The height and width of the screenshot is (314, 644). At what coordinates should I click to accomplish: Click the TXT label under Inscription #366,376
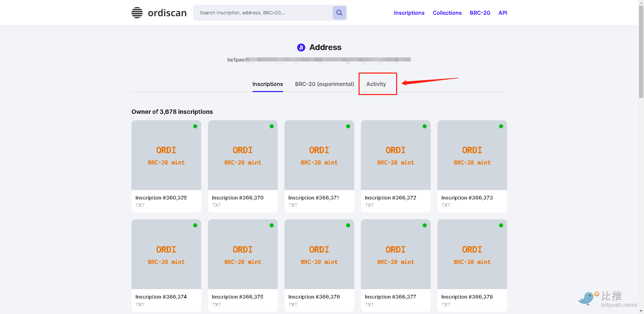pos(293,305)
